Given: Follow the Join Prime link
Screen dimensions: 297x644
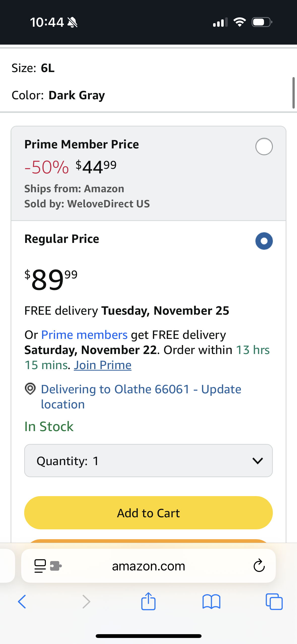Looking at the screenshot, I should (103, 365).
